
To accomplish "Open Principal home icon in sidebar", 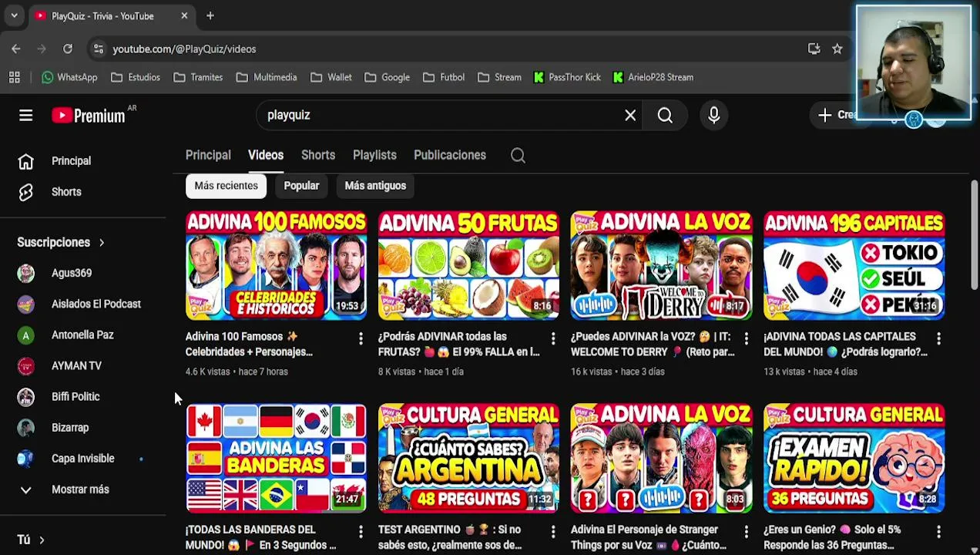I will (x=25, y=161).
